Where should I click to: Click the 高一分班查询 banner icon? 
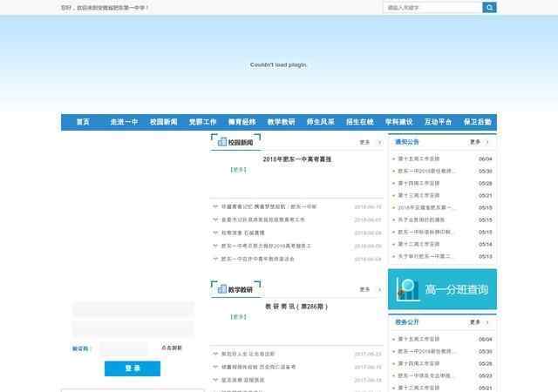click(406, 289)
